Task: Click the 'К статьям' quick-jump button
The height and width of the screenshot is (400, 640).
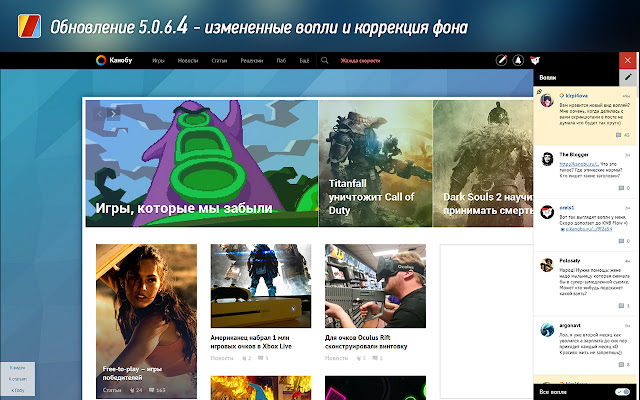Action: 17,379
